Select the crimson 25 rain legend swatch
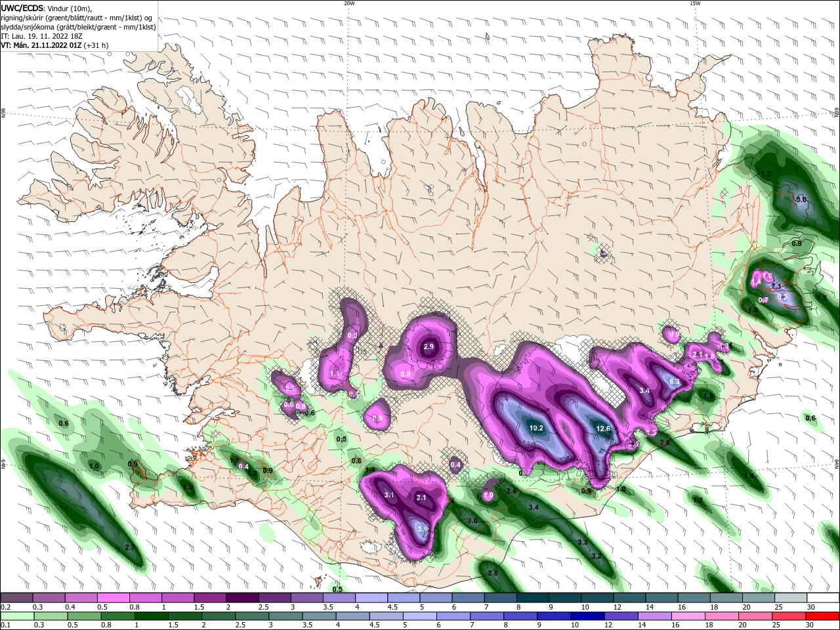The width and height of the screenshot is (840, 630). [x=789, y=616]
